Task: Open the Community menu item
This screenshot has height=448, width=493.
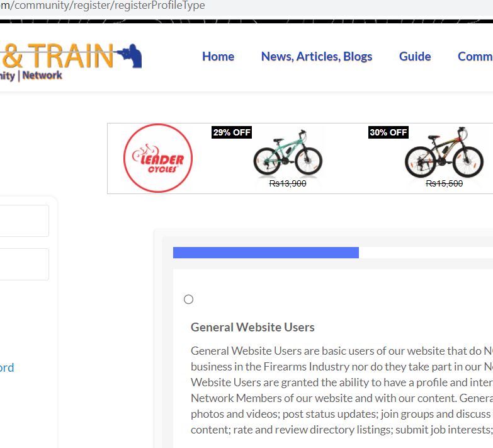Action: click(x=475, y=57)
